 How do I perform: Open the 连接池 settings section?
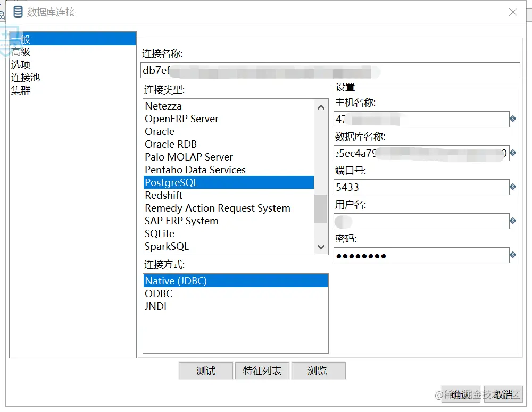pos(26,77)
